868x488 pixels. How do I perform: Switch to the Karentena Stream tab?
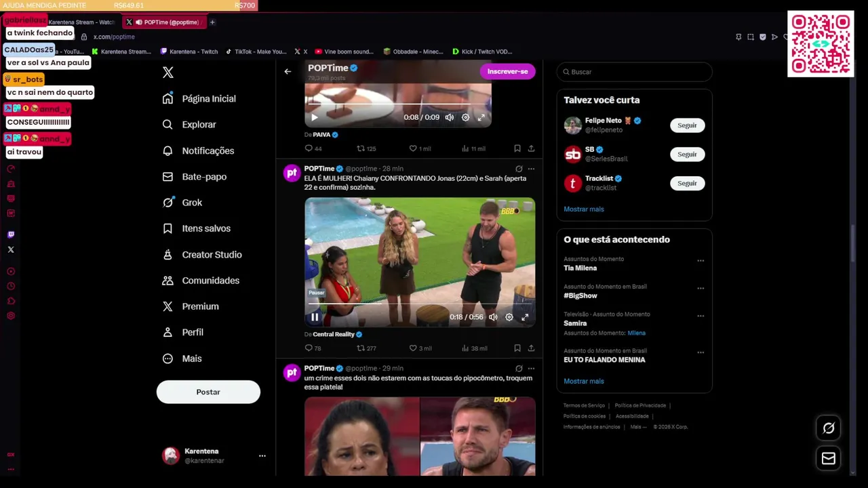click(81, 22)
